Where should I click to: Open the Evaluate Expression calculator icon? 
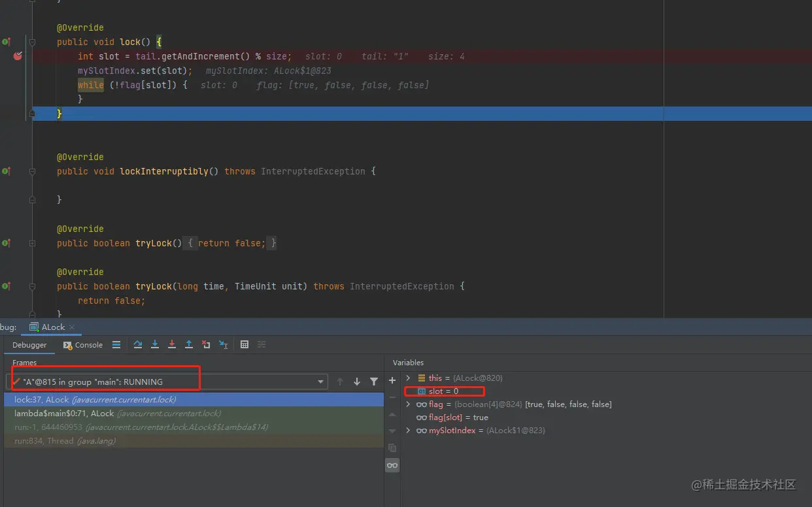coord(245,344)
